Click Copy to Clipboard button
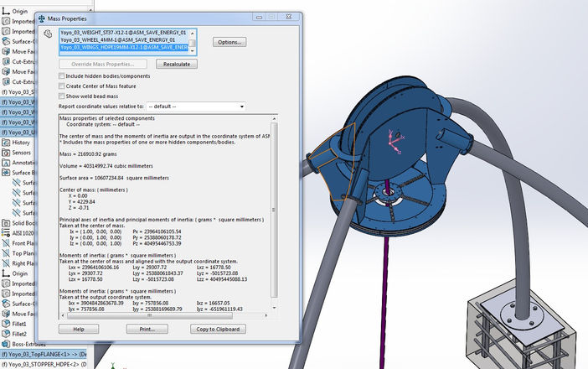588x369 pixels. [218, 330]
